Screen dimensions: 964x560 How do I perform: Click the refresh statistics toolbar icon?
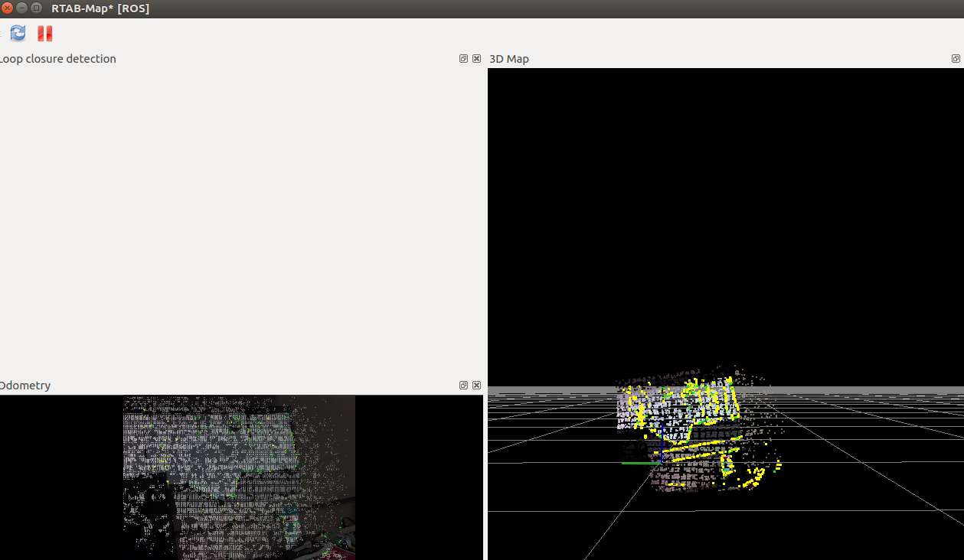16,33
